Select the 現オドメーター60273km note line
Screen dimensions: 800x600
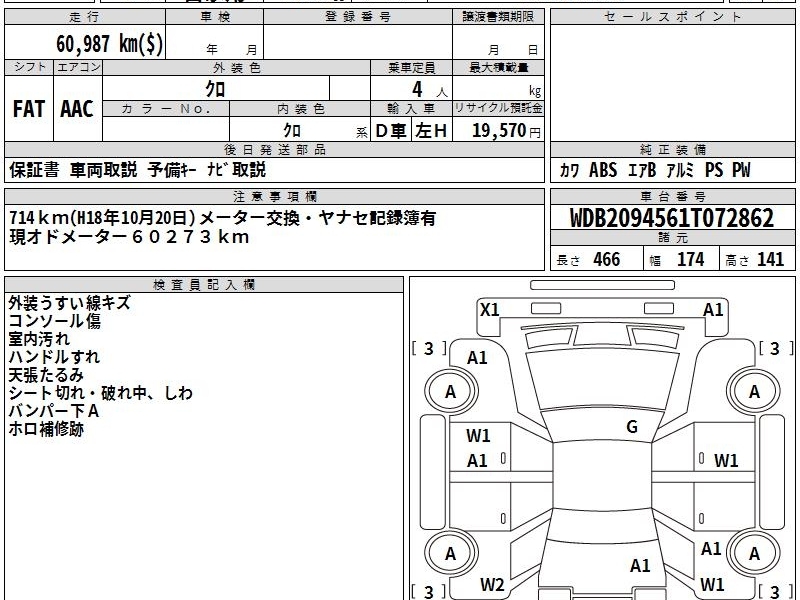pos(129,237)
